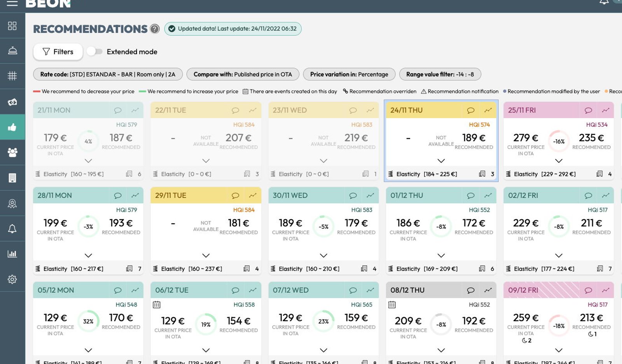Open the people group sidebar icon
This screenshot has height=364, width=622.
(x=12, y=152)
